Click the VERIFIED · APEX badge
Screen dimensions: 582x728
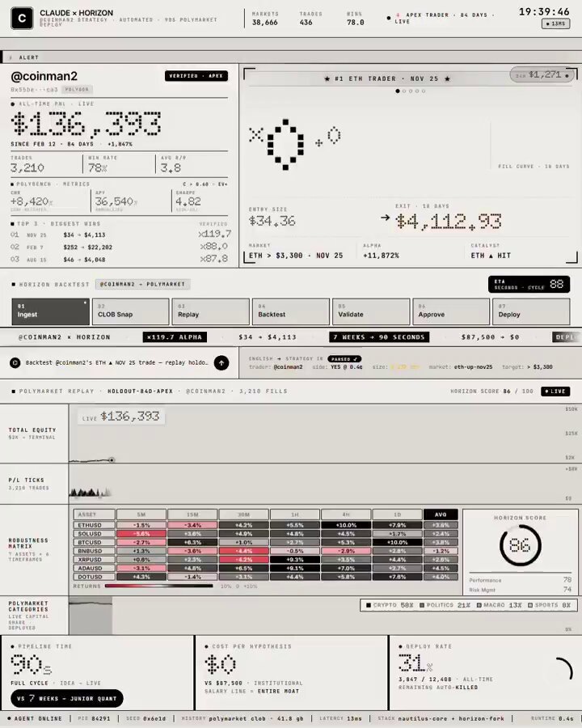point(196,76)
